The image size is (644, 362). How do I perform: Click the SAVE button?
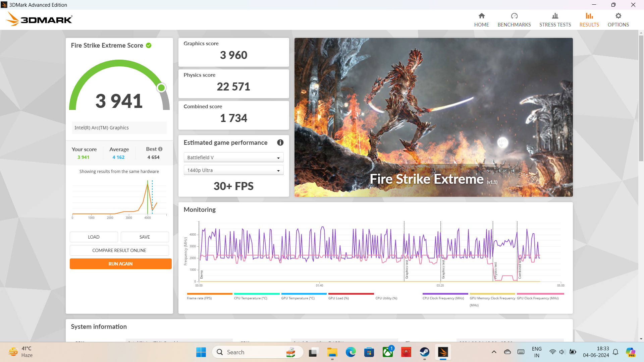coord(145,237)
